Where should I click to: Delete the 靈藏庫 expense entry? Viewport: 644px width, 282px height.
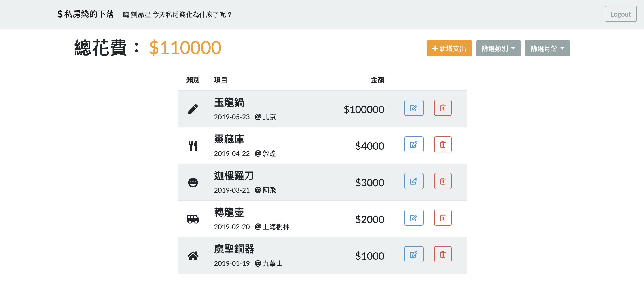pos(443,144)
